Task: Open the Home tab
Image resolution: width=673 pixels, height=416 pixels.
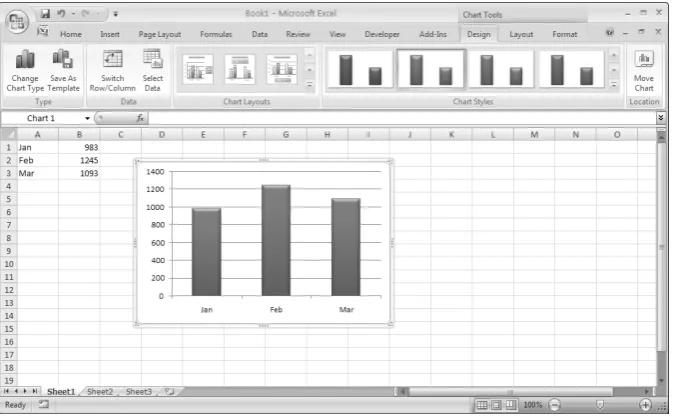Action: 71,34
